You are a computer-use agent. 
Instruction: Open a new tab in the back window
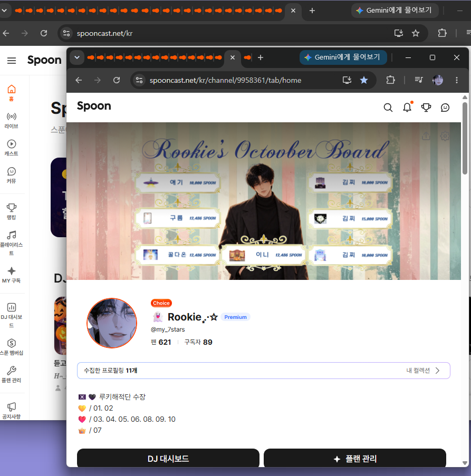click(x=312, y=11)
